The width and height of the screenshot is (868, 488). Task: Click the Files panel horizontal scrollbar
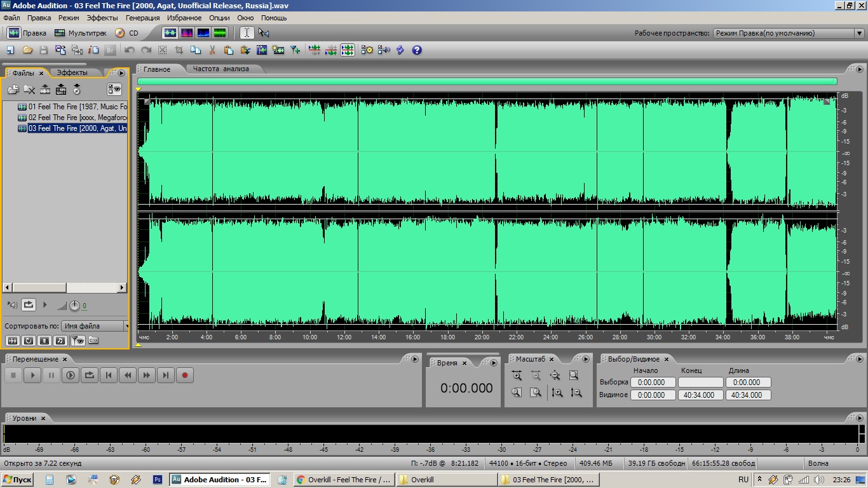[x=66, y=288]
